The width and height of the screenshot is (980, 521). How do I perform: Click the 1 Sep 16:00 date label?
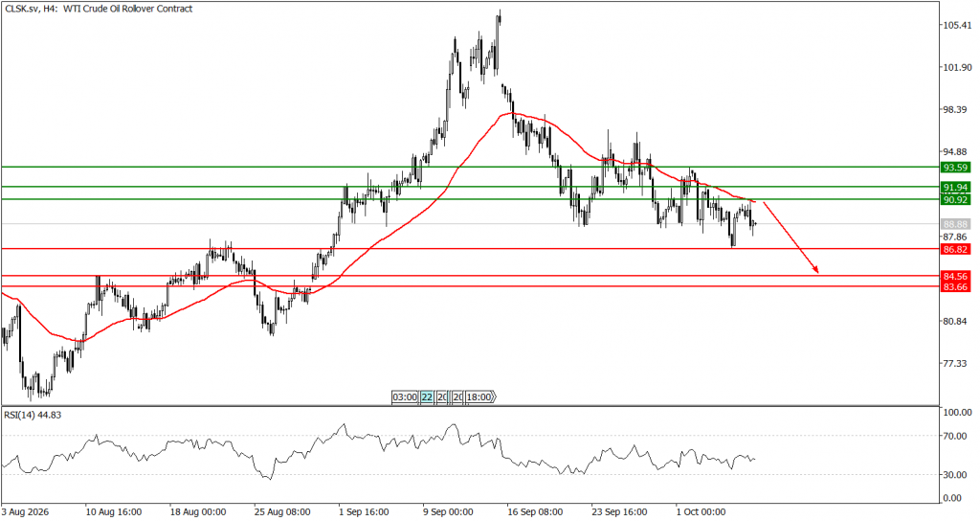pyautogui.click(x=364, y=511)
